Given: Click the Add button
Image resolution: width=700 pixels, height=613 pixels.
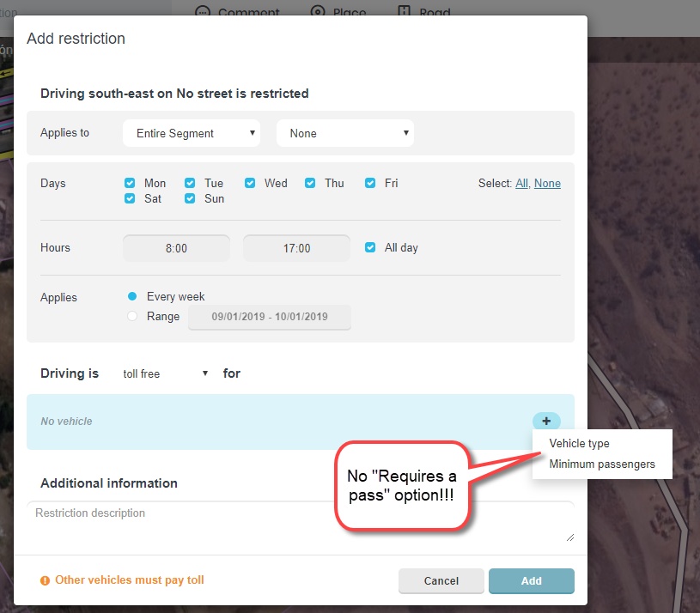Looking at the screenshot, I should tap(531, 580).
